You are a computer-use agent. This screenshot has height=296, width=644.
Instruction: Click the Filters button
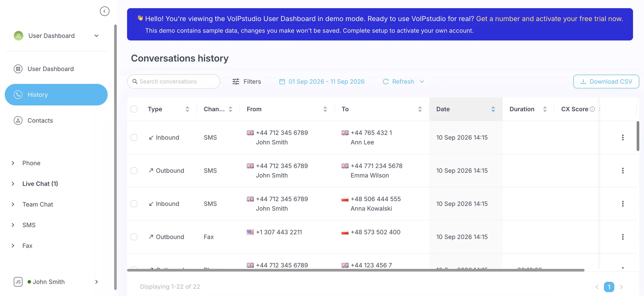247,81
